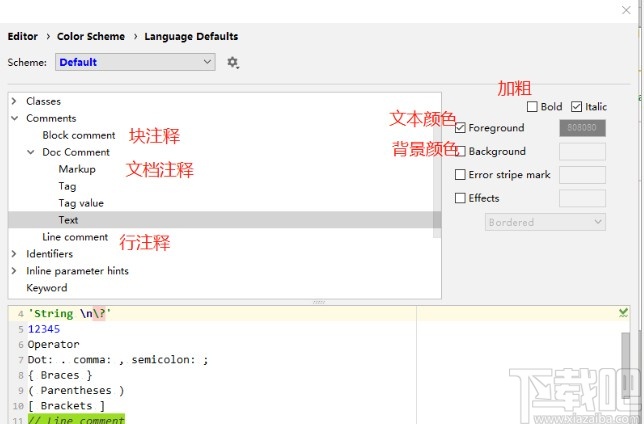
Task: Enable the Bold checkbox
Action: point(532,107)
